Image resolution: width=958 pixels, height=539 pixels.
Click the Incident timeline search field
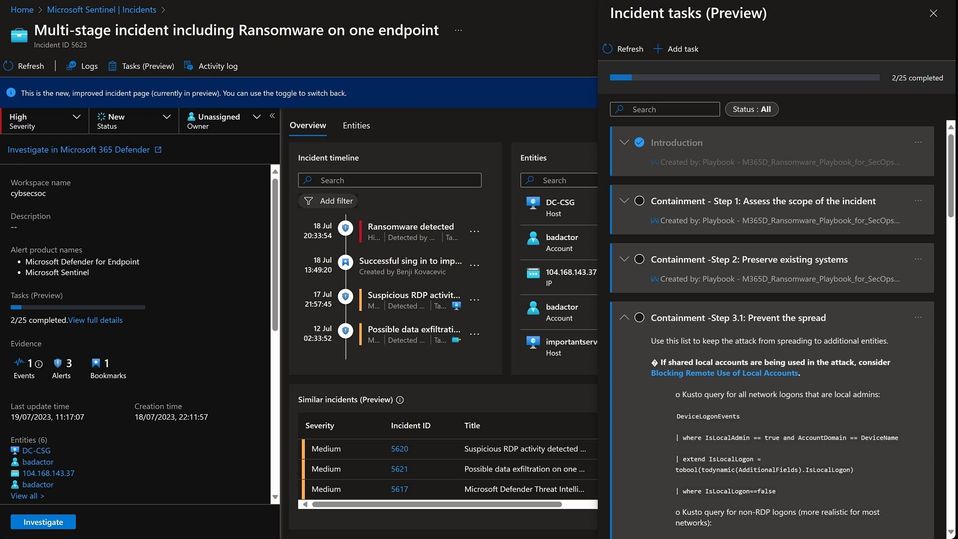tap(390, 180)
